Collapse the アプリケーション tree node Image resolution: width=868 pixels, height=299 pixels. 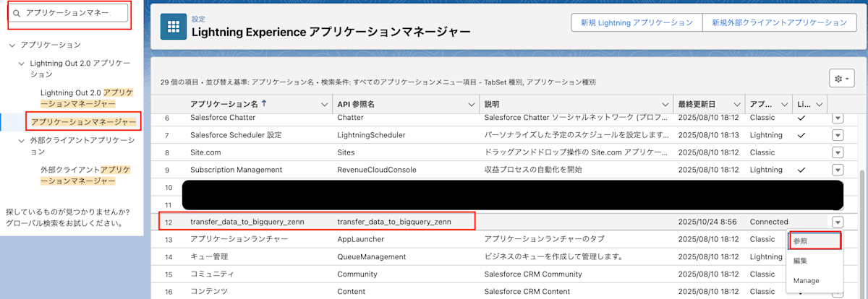[12, 45]
